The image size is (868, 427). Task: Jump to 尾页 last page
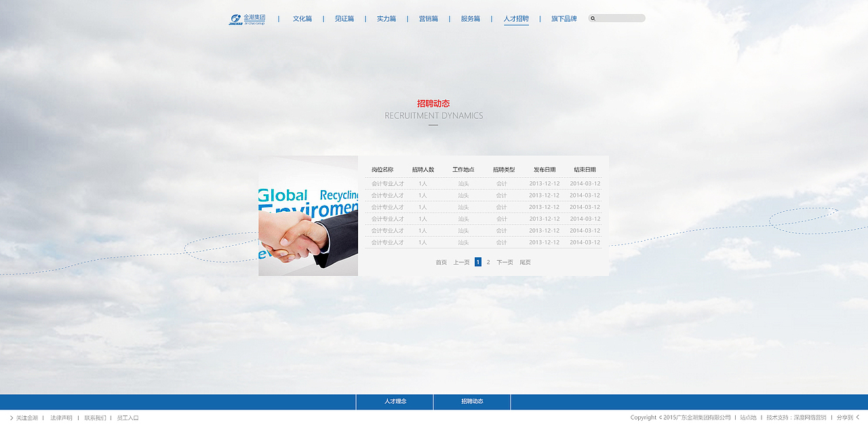(x=526, y=262)
